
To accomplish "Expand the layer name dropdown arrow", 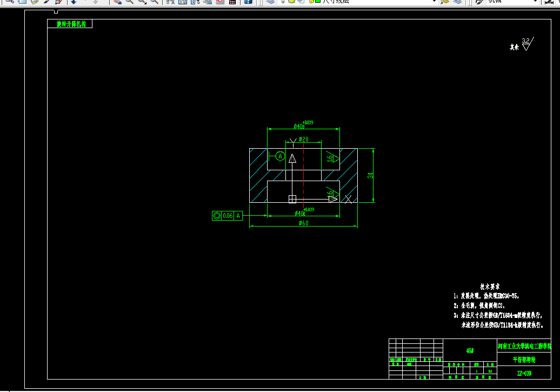I will click(434, 2).
